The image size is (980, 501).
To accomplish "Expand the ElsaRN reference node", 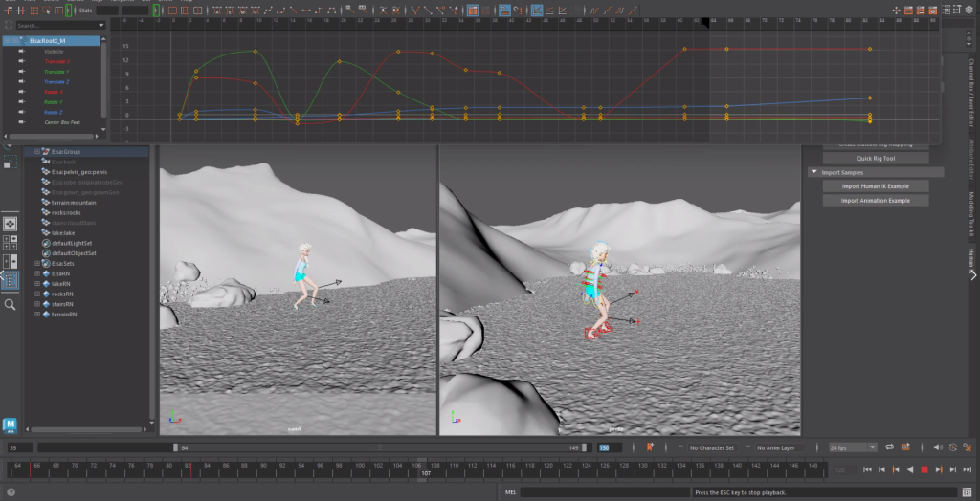I will tap(37, 273).
